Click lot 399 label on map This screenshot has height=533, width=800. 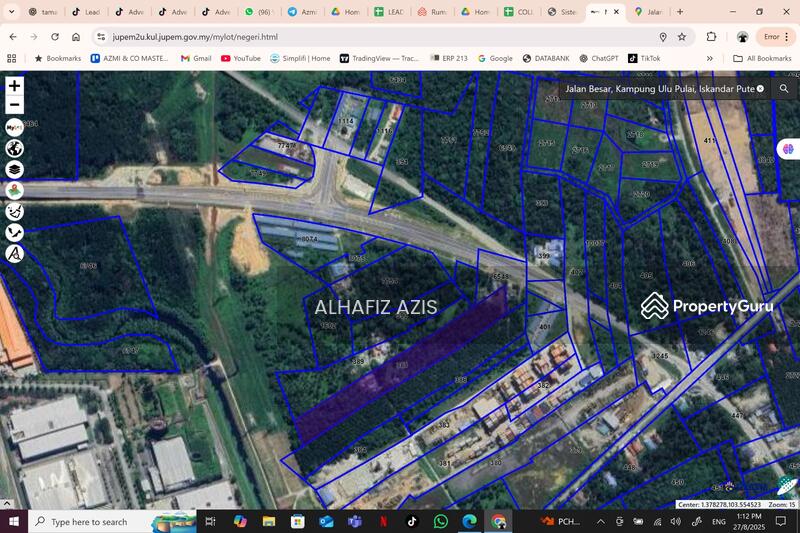(544, 256)
